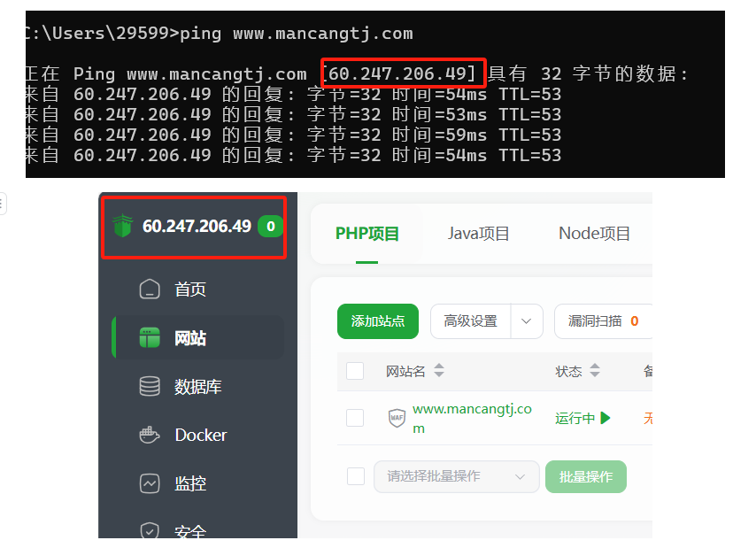Check the www.mancangtj.com row checkbox
The width and height of the screenshot is (756, 548).
pyautogui.click(x=355, y=418)
